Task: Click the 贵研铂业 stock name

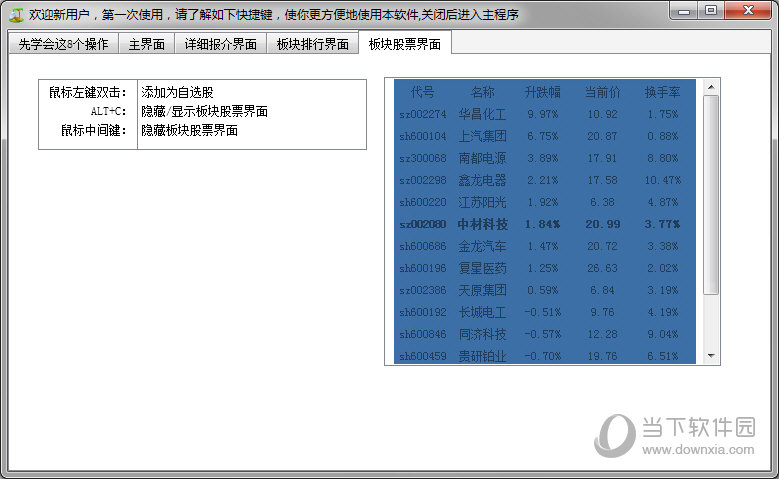Action: [x=482, y=356]
